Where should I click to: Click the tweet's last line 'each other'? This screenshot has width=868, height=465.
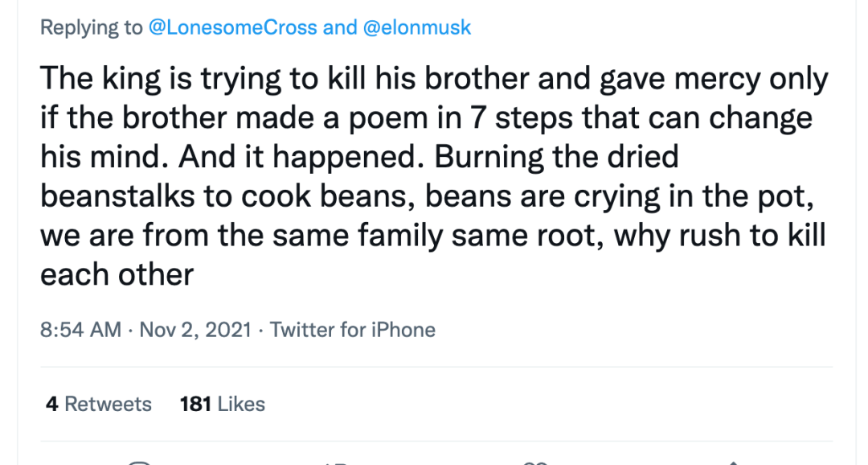[x=117, y=275]
